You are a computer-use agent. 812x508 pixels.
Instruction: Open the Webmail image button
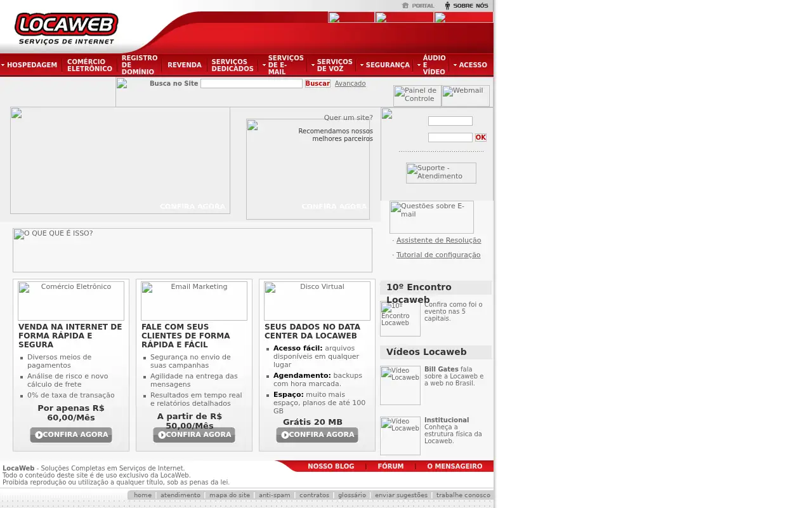point(466,96)
